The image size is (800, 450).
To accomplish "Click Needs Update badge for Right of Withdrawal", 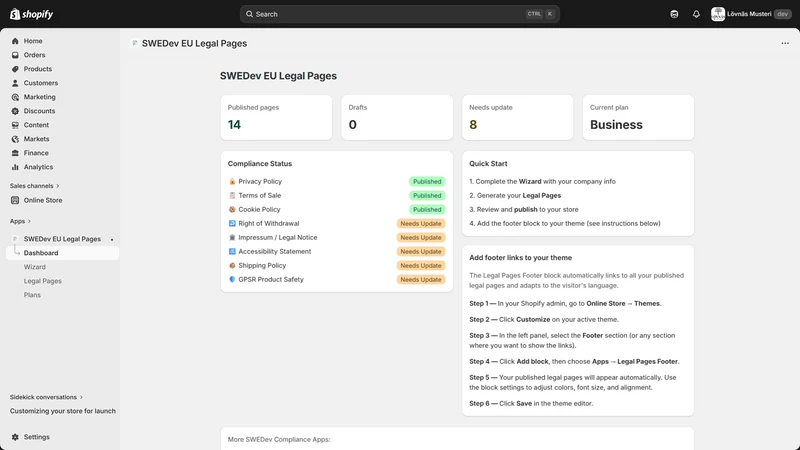I will click(x=421, y=223).
